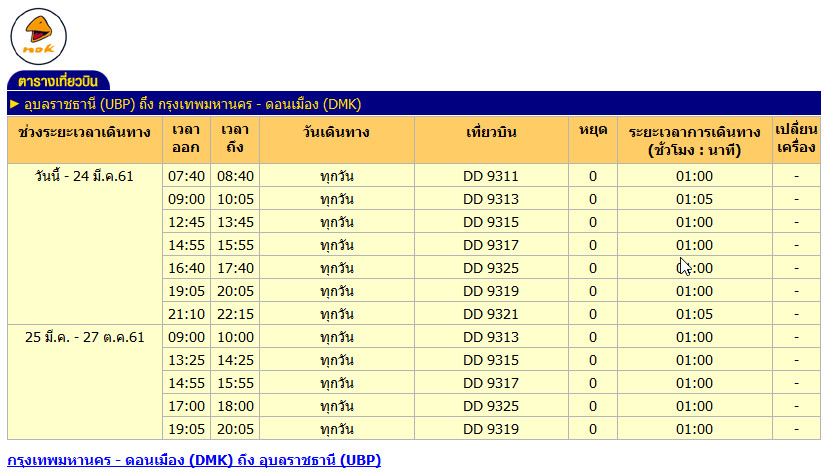
Task: Click the เวลาออก column header
Action: point(186,139)
